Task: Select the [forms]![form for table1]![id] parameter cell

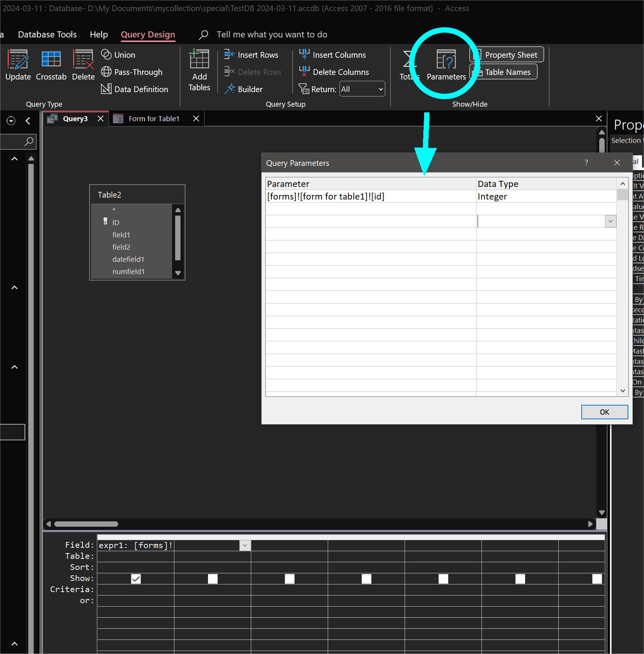Action: click(371, 196)
